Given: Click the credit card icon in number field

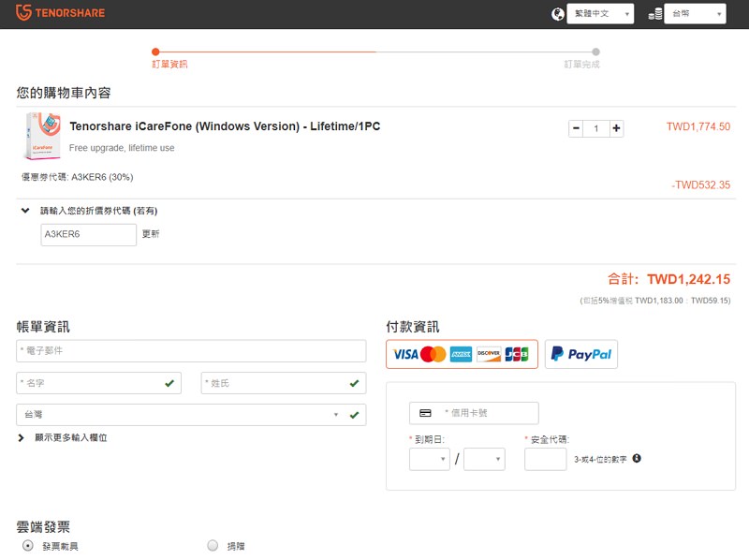Looking at the screenshot, I should tap(425, 413).
